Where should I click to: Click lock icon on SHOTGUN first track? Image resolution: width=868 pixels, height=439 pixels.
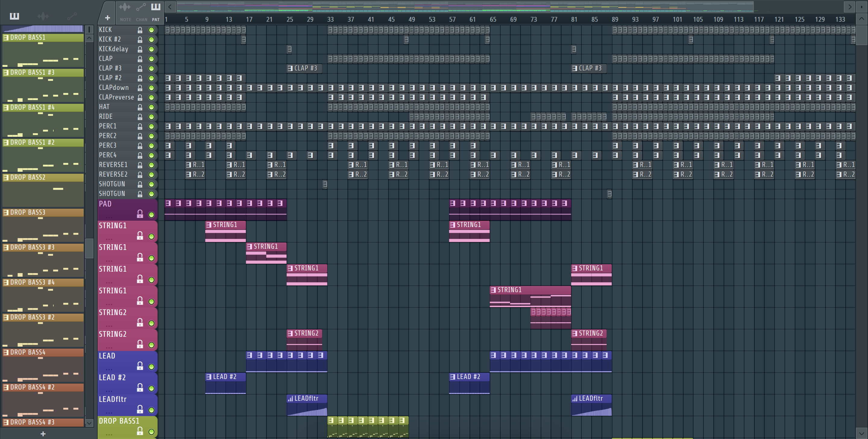tap(140, 185)
